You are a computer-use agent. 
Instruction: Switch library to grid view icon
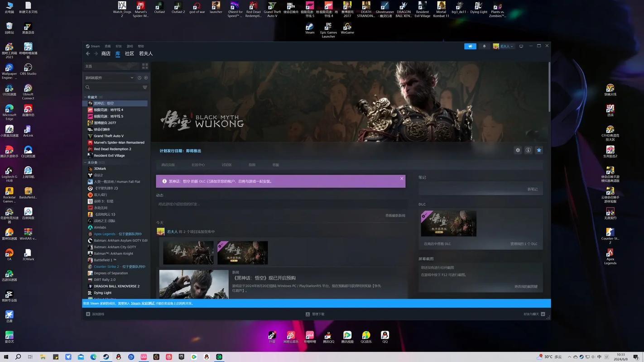(x=145, y=66)
